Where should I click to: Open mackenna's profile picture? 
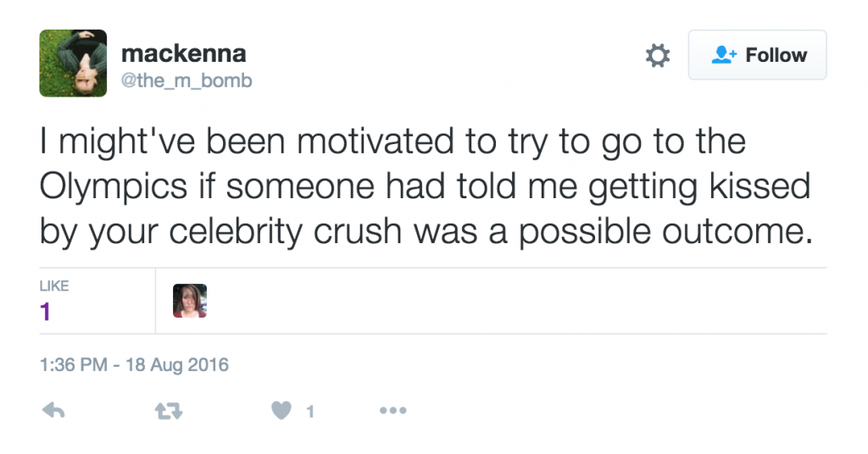[73, 63]
